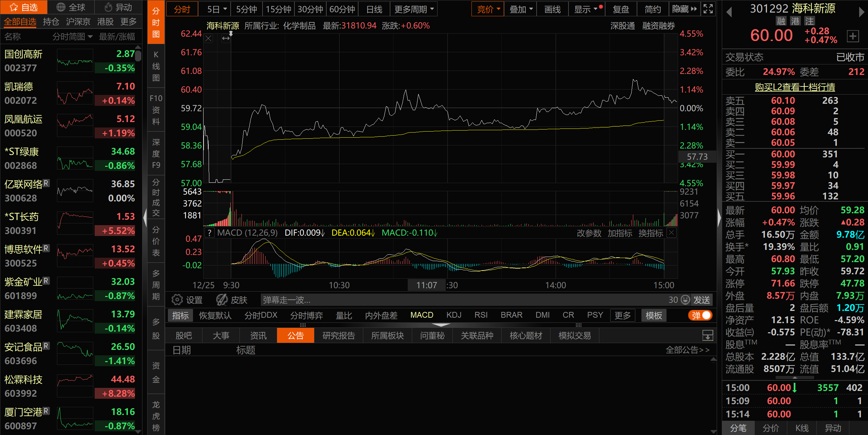The image size is (868, 435).
Task: Close the MACD indicator panel
Action: point(671,233)
